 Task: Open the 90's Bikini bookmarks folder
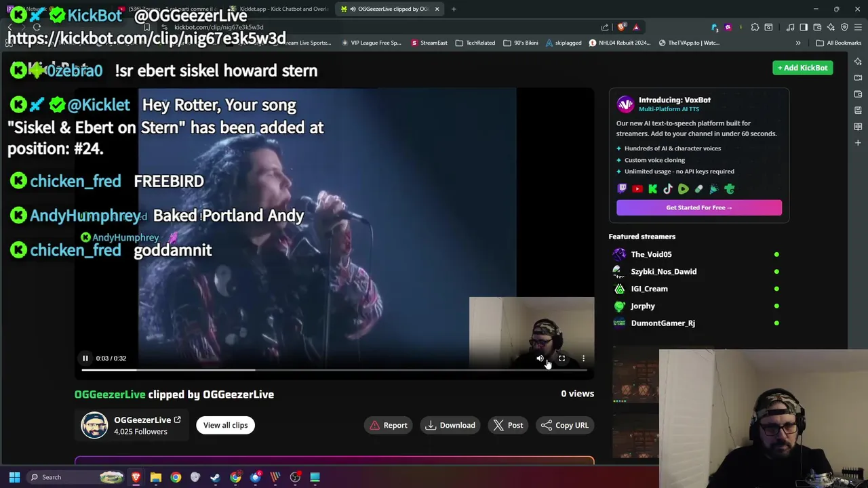coord(521,43)
